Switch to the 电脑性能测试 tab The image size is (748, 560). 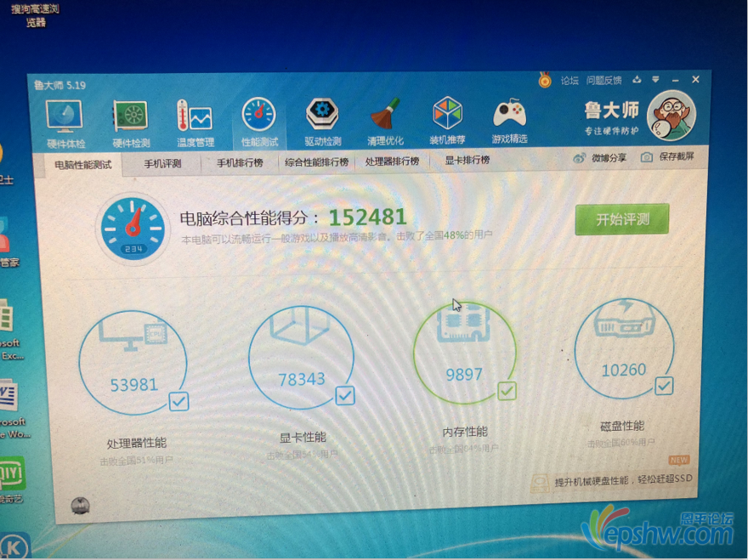[x=83, y=165]
